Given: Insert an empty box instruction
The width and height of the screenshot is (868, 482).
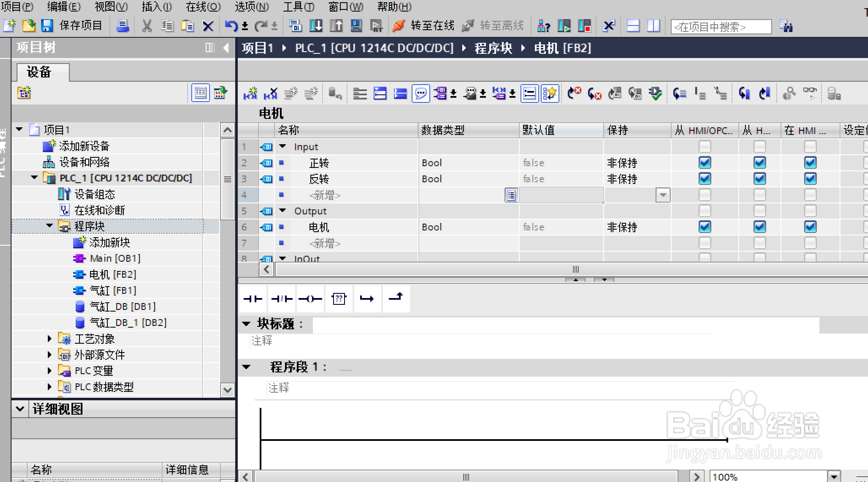Looking at the screenshot, I should 339,299.
